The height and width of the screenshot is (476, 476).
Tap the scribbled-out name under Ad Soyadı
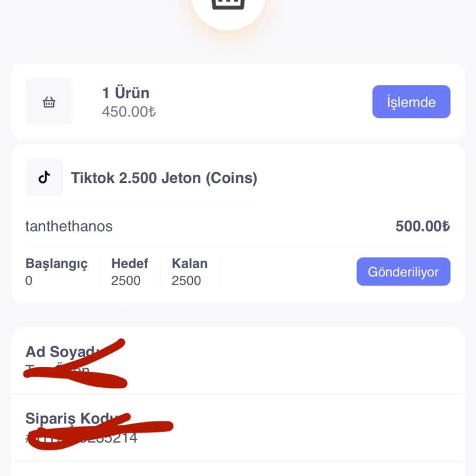click(x=59, y=371)
